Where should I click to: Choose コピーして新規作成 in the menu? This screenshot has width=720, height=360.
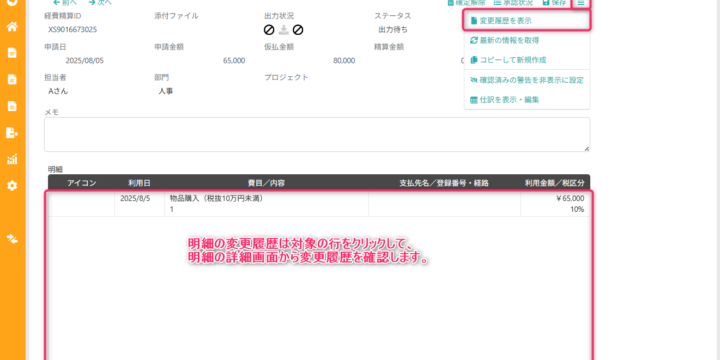point(527,60)
